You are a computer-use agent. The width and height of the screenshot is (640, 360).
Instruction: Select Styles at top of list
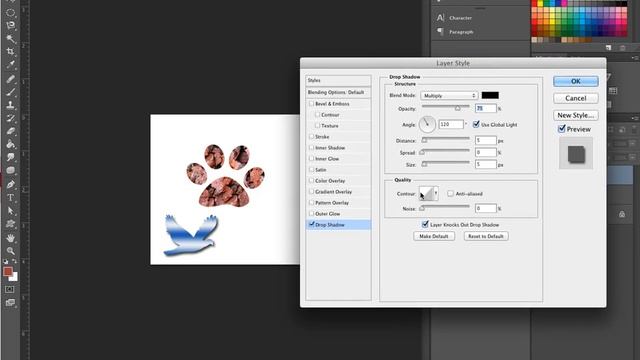[x=338, y=80]
